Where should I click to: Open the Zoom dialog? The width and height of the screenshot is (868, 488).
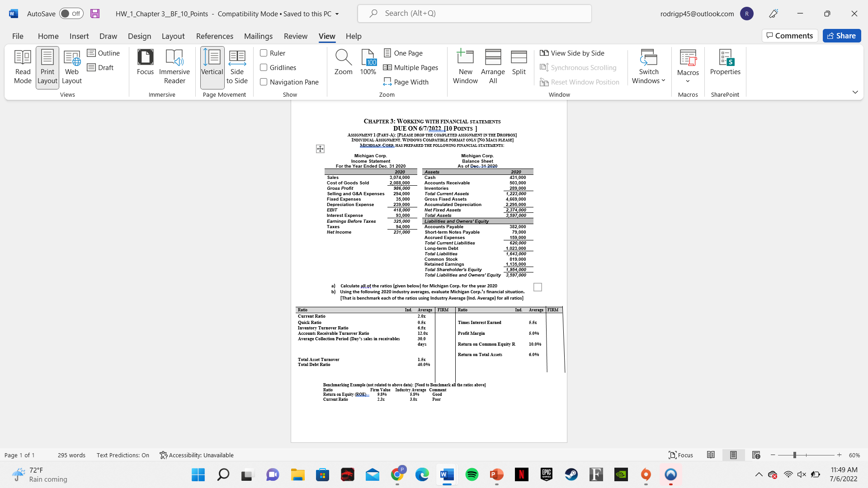click(343, 62)
